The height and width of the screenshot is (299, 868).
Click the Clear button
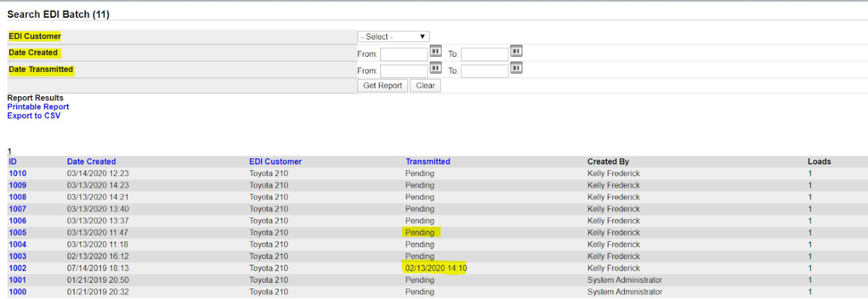425,86
